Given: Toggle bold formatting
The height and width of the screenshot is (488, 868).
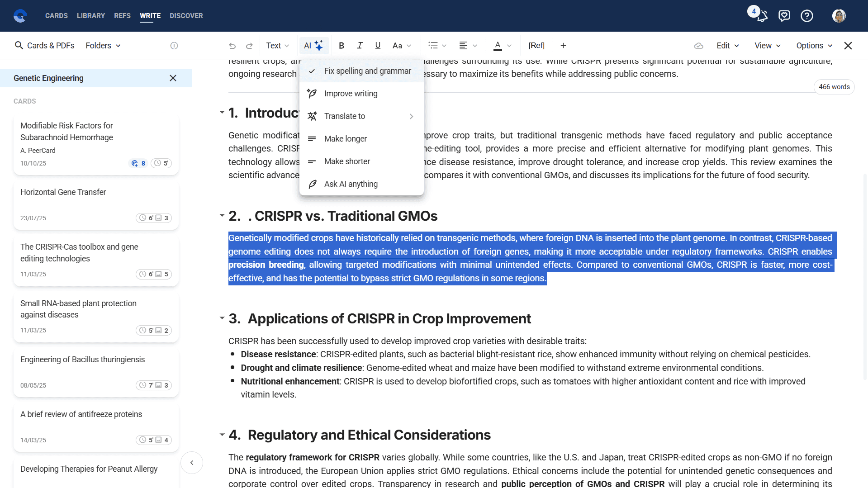Looking at the screenshot, I should click(x=342, y=46).
